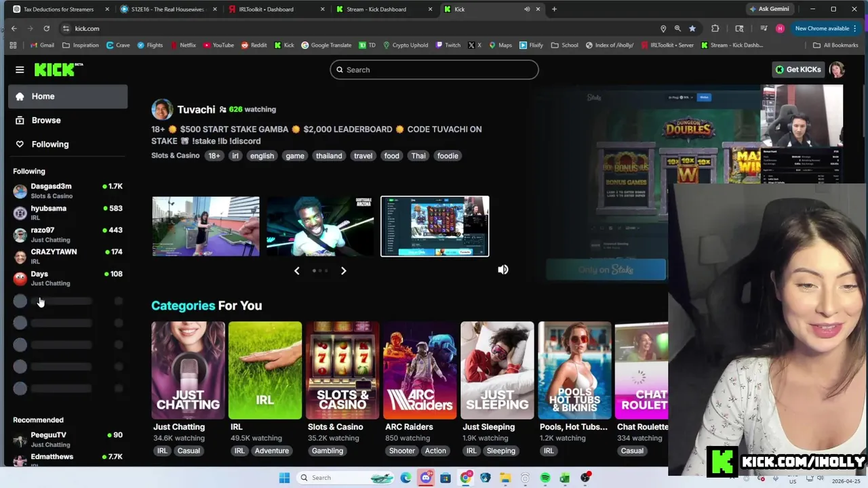
Task: Open the Tuvachi channel name link
Action: click(196, 109)
